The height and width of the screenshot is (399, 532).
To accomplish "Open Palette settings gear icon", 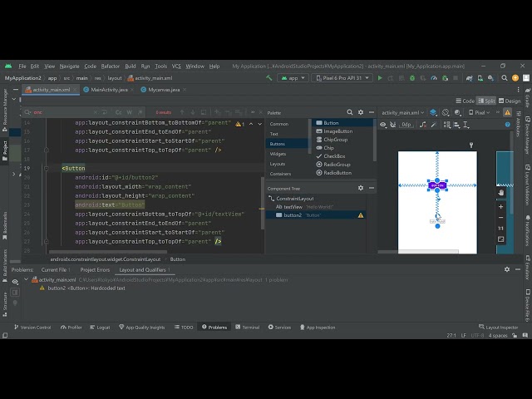I will pyautogui.click(x=361, y=112).
